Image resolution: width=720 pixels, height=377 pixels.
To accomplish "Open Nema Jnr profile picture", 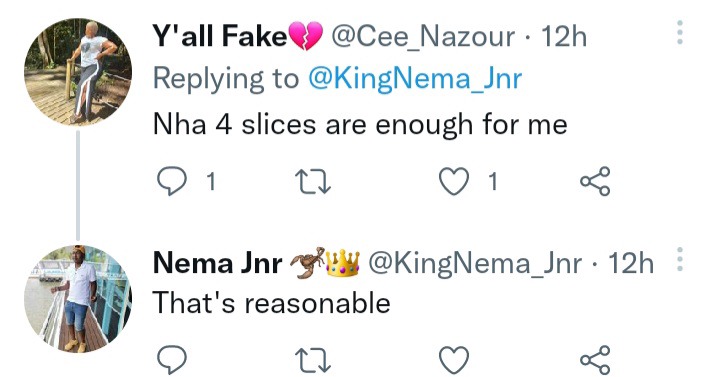I will (78, 299).
